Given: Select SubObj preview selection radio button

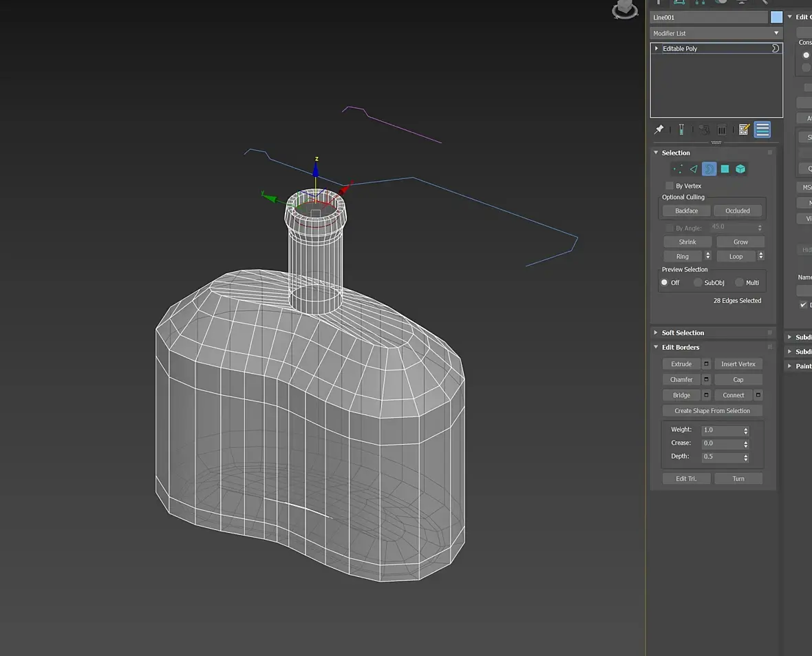Looking at the screenshot, I should click(698, 283).
